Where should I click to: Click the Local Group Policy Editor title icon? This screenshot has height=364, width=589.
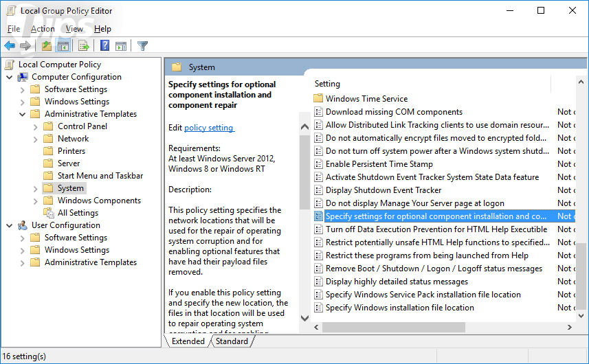pyautogui.click(x=11, y=10)
